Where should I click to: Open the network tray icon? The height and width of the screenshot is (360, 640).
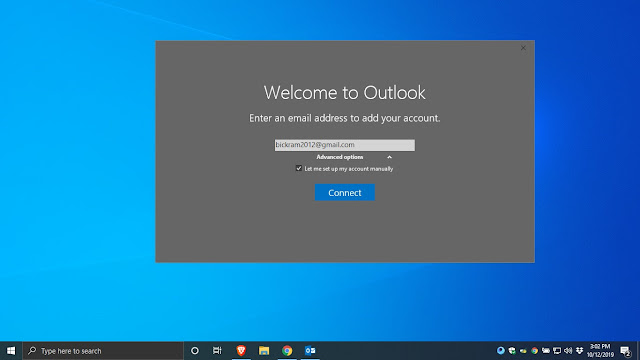(x=557, y=351)
